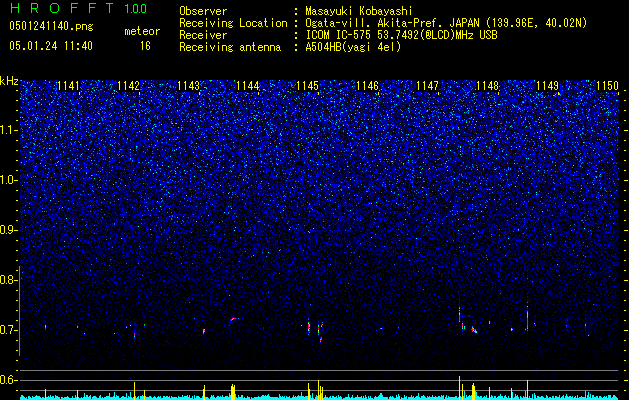Click the 1150 time marker
Screen dimensions: 629x400
click(607, 86)
